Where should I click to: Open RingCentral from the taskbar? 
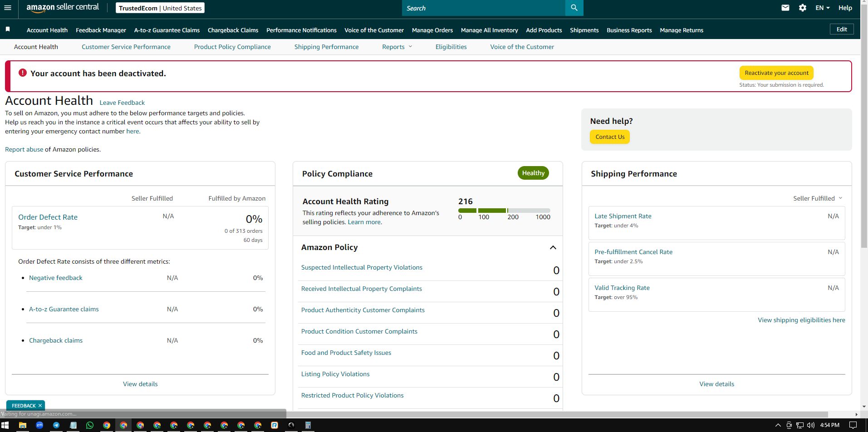pyautogui.click(x=275, y=425)
